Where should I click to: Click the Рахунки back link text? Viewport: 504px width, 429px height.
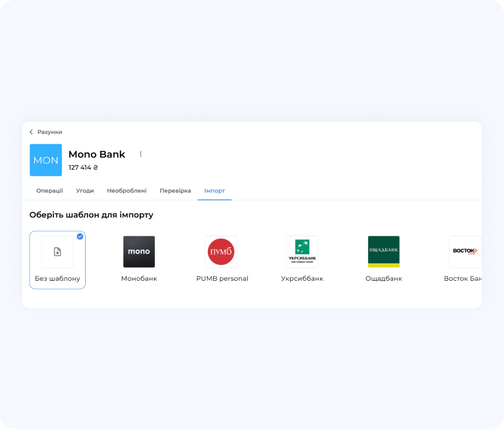click(x=50, y=132)
